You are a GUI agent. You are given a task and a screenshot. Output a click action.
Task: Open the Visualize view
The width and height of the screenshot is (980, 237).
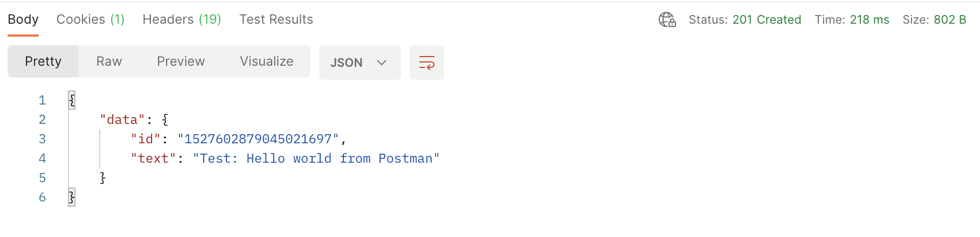pyautogui.click(x=266, y=61)
